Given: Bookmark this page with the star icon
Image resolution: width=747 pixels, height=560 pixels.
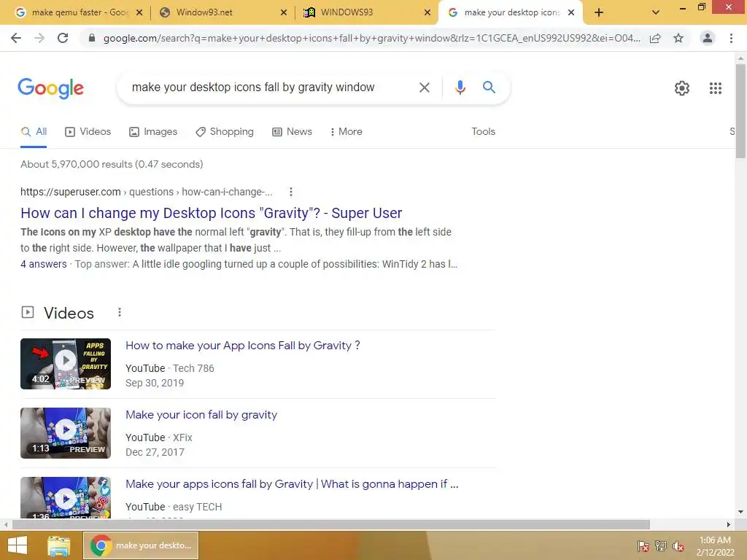Looking at the screenshot, I should (678, 38).
